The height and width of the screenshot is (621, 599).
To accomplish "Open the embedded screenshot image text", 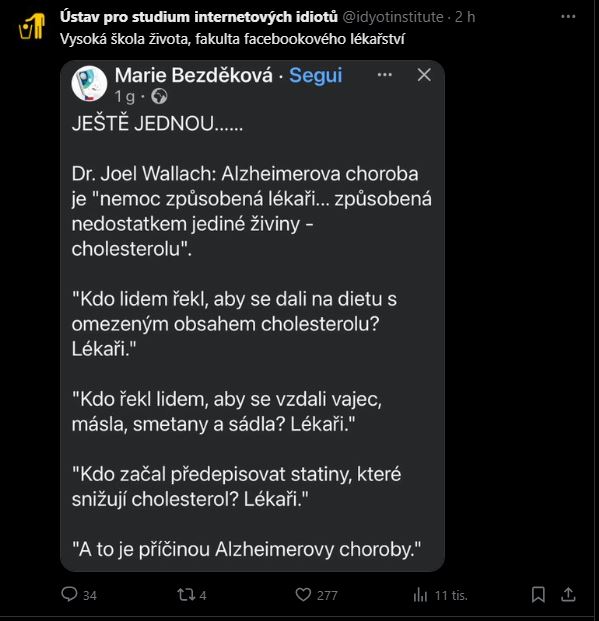I will tap(252, 316).
